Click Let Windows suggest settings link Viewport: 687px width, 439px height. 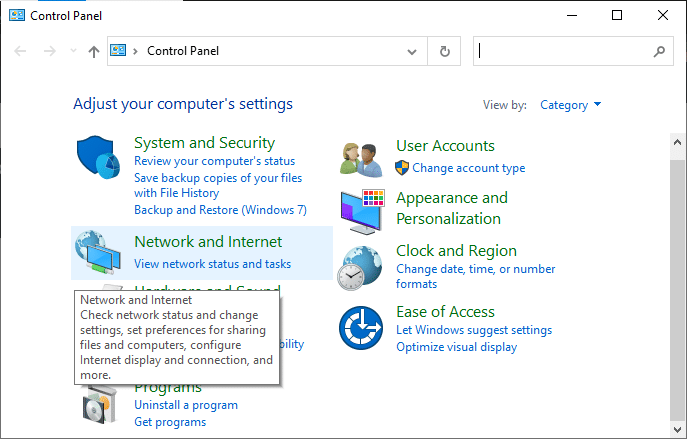click(473, 330)
